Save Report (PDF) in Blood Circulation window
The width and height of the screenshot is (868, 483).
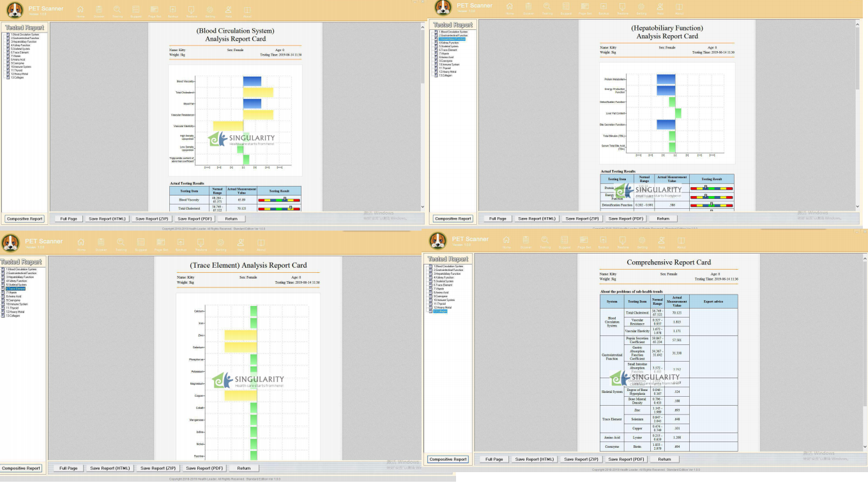pos(195,218)
